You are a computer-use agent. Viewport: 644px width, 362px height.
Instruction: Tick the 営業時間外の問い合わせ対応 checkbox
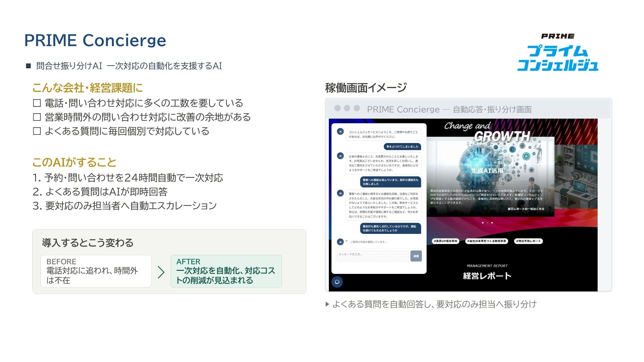[x=37, y=117]
